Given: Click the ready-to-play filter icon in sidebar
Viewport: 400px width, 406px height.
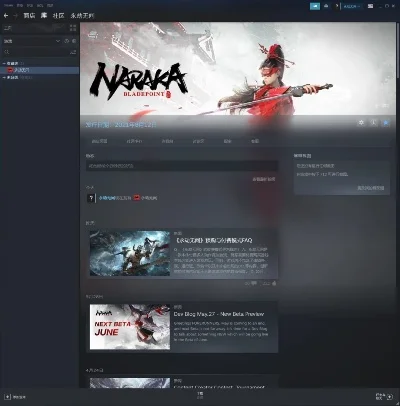Looking at the screenshot, I should [74, 41].
